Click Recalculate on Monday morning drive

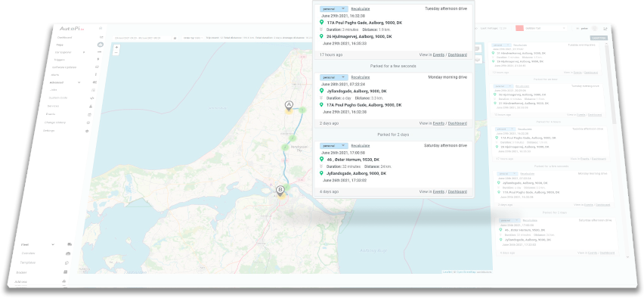pyautogui.click(x=361, y=77)
